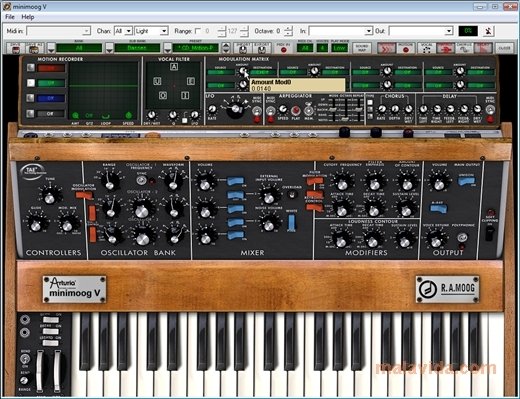
Task: Toggle the Unison switch in Output
Action: tap(467, 181)
